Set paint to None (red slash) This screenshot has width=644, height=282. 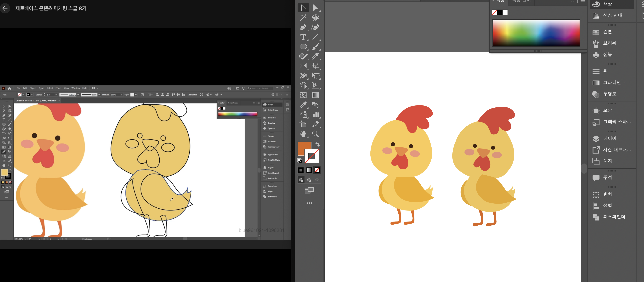click(317, 170)
